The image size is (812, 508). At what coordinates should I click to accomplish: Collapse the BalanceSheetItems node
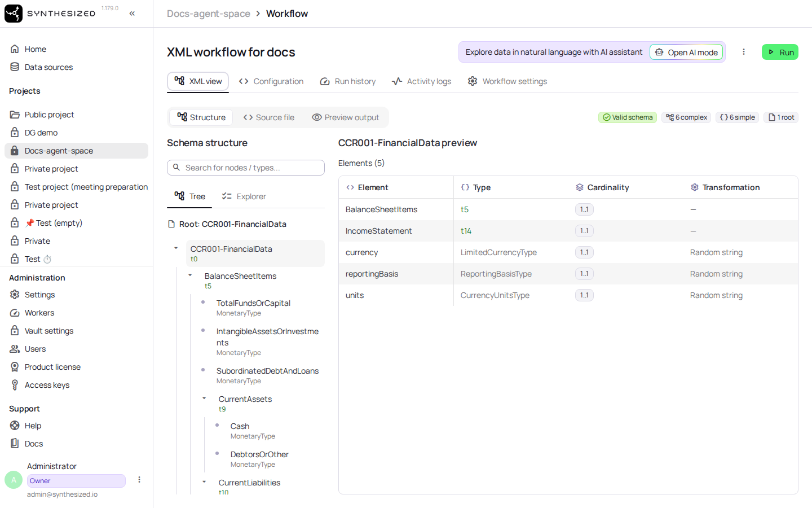tap(190, 275)
